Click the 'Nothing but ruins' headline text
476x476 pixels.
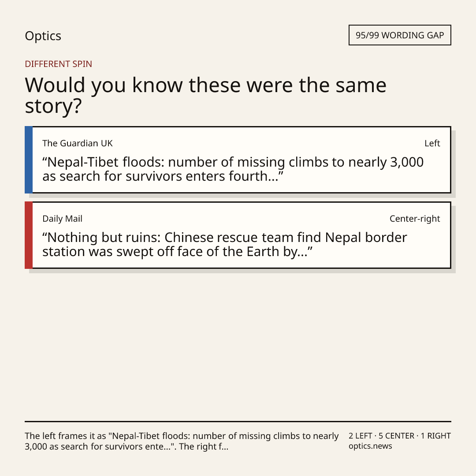pyautogui.click(x=225, y=244)
